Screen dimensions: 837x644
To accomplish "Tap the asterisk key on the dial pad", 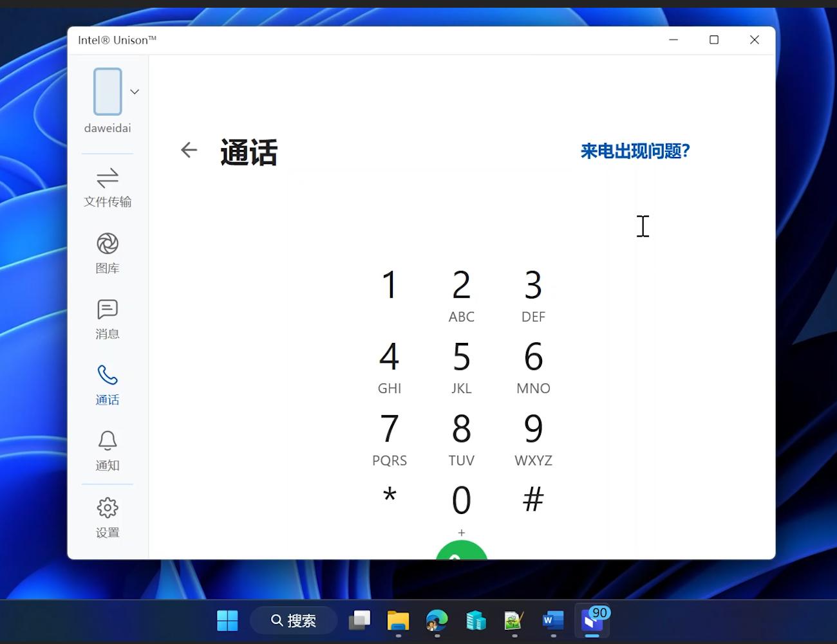I will pyautogui.click(x=390, y=496).
